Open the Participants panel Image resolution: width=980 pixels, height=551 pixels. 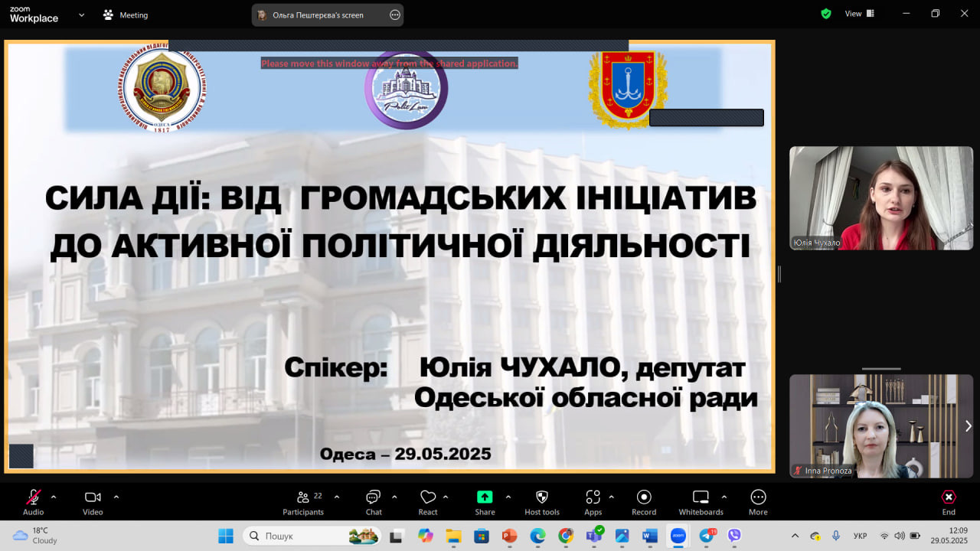pos(304,502)
